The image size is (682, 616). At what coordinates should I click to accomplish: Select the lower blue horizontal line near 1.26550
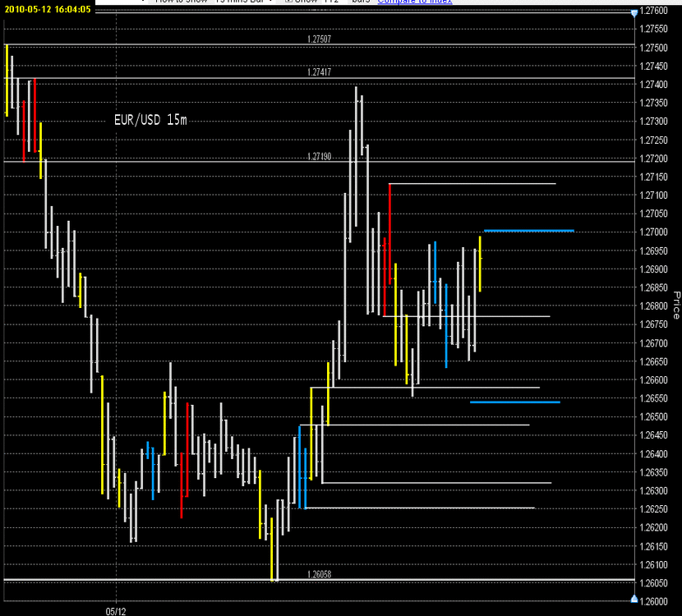515,402
